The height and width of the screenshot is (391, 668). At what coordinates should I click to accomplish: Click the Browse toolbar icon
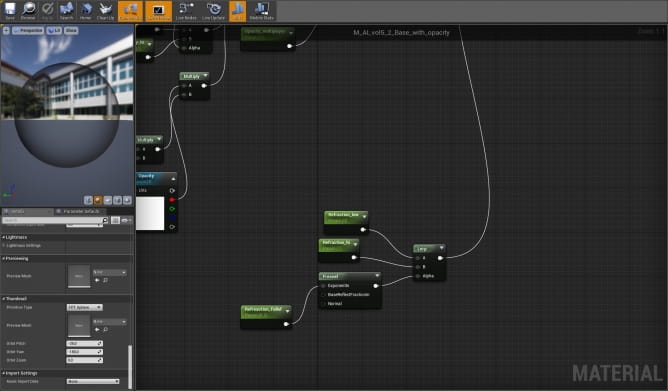coord(28,11)
